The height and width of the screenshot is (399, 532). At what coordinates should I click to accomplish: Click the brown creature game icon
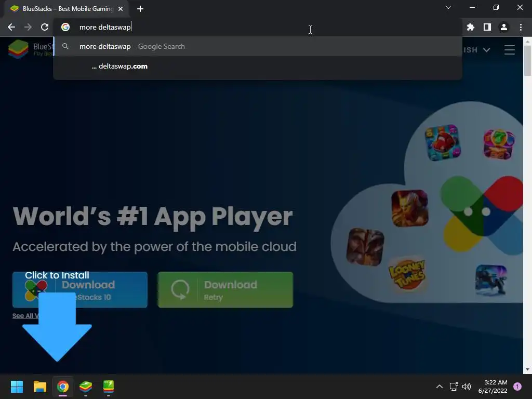click(x=365, y=247)
